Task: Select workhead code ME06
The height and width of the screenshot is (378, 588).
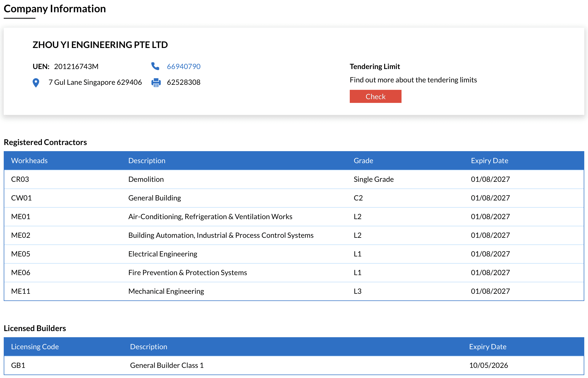Action: pyautogui.click(x=21, y=272)
